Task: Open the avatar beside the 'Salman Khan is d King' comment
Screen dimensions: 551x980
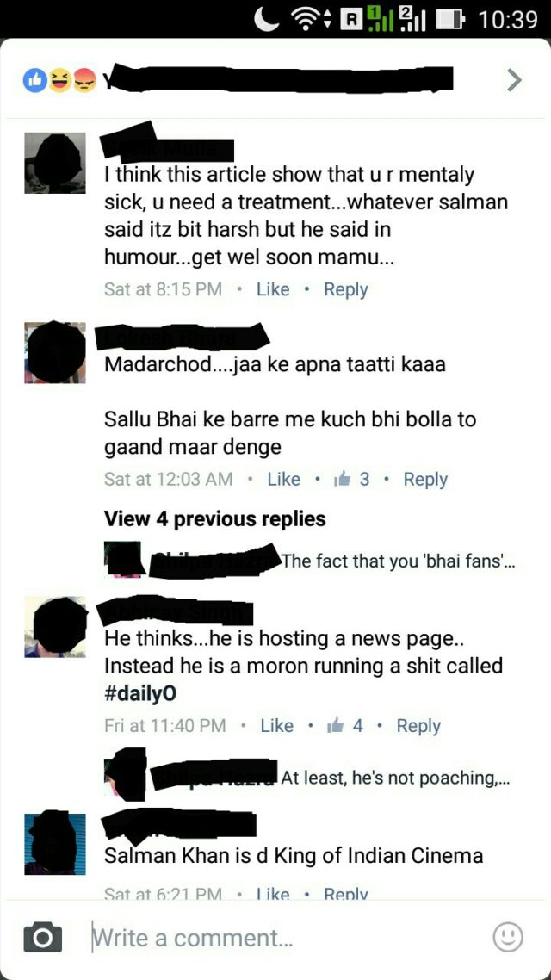Action: (x=55, y=844)
